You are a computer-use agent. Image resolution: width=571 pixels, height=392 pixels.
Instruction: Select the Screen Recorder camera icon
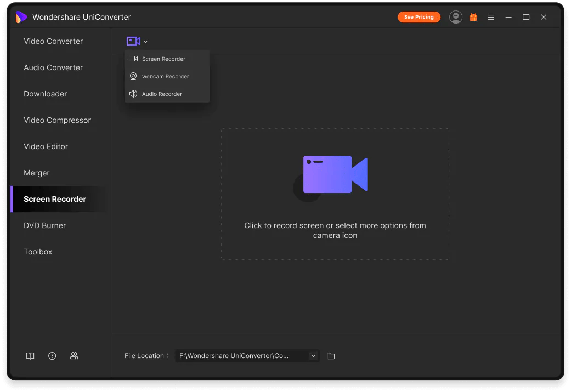132,41
